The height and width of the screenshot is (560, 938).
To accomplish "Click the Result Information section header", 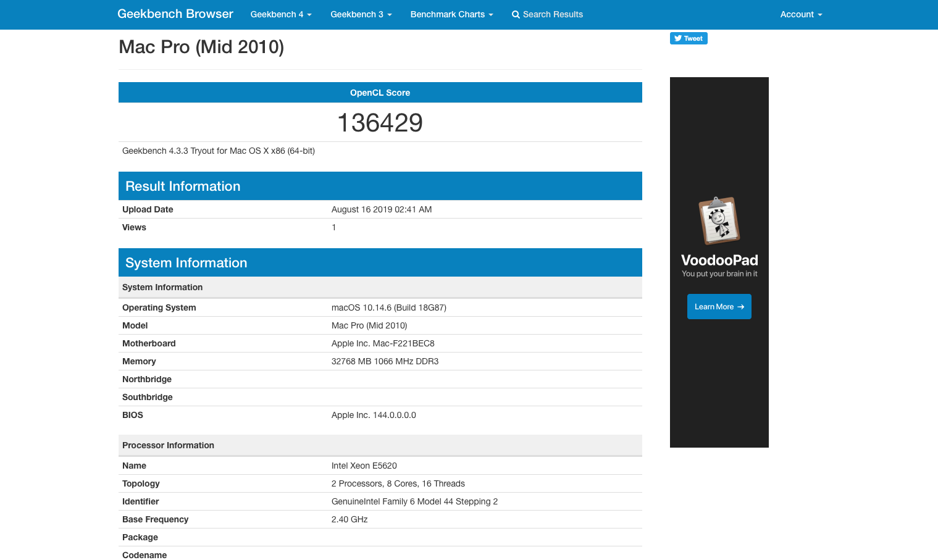I will [380, 186].
